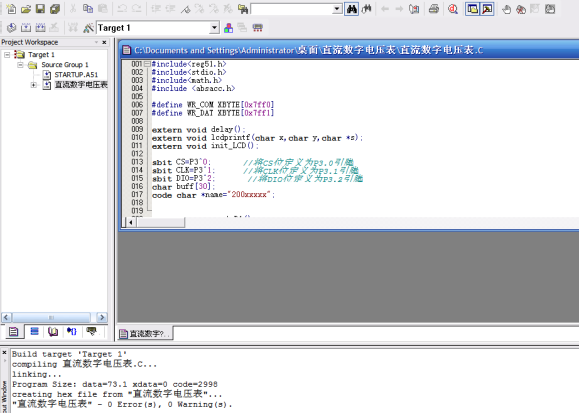This screenshot has height=414, width=579.
Task: Click the Find in Files icon
Action: [x=243, y=9]
